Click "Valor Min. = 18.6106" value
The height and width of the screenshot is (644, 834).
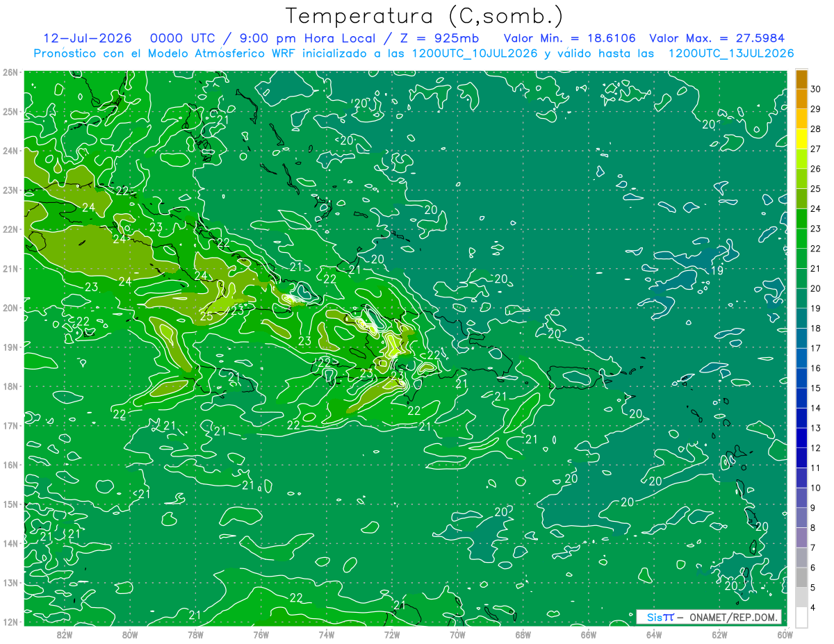(x=569, y=38)
